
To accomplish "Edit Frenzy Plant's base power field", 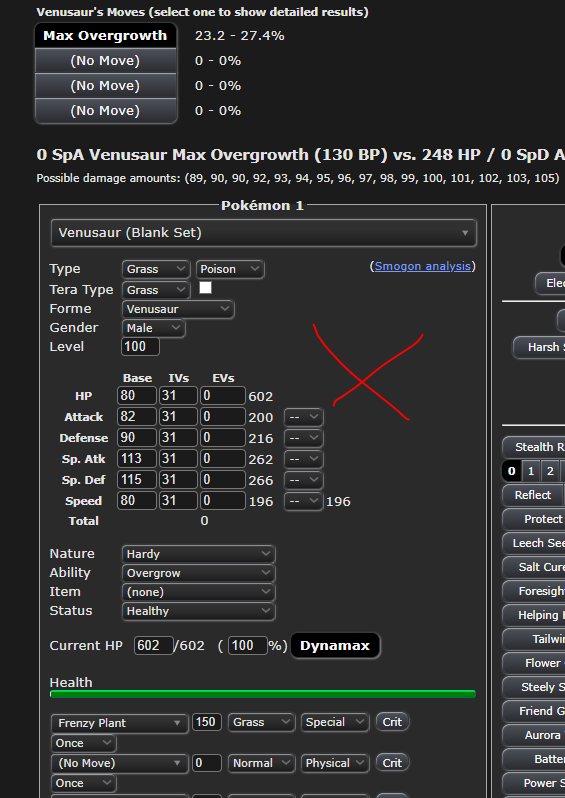I will coord(207,722).
